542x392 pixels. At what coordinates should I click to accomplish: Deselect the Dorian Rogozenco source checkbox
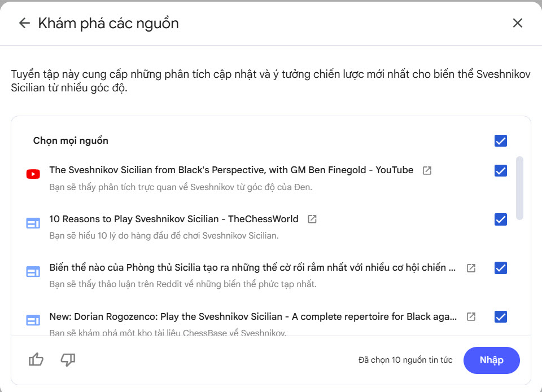click(500, 318)
